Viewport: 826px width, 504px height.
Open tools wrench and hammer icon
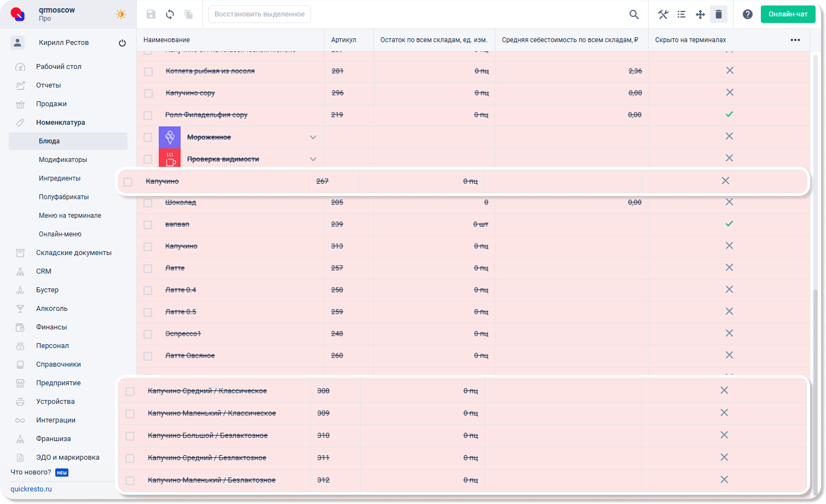(663, 14)
